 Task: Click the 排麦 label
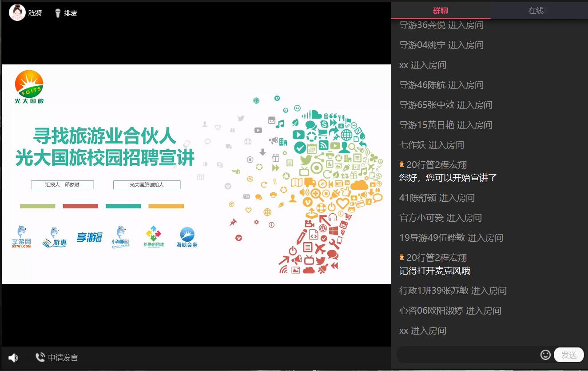pyautogui.click(x=71, y=13)
